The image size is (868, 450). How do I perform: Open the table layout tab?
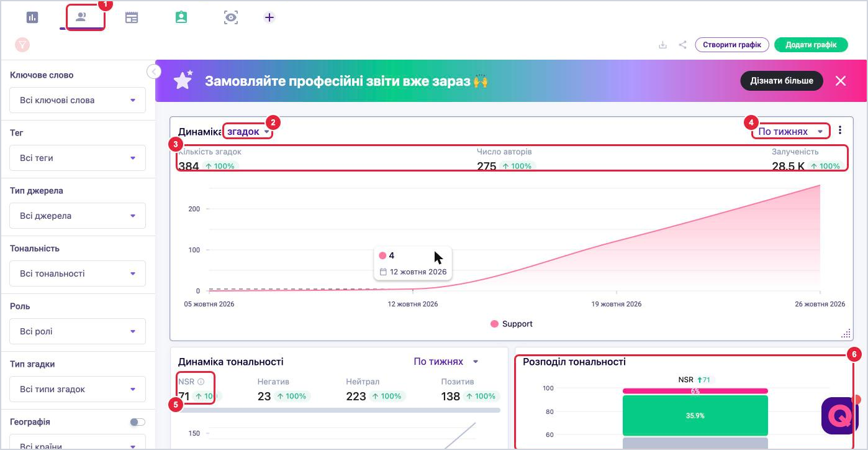click(132, 17)
